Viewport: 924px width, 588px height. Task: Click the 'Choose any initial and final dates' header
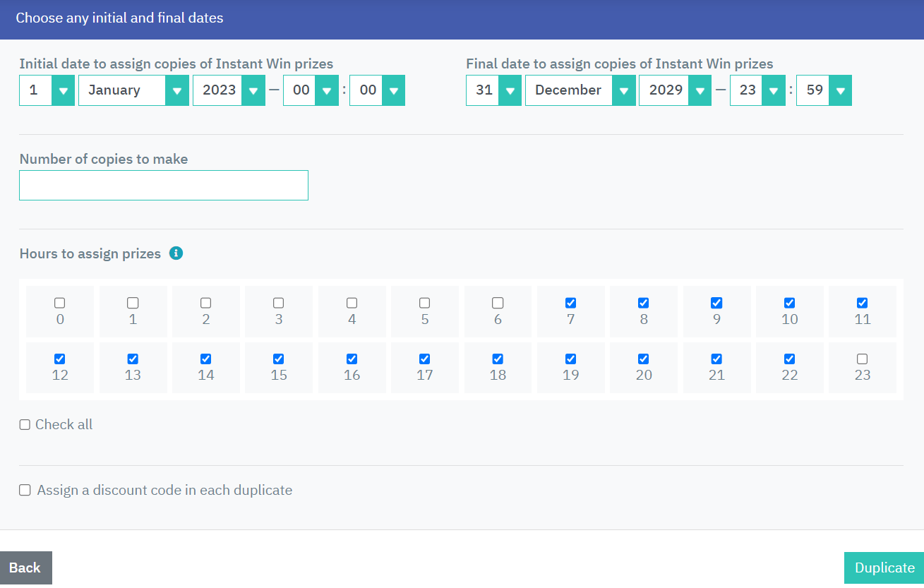(119, 18)
